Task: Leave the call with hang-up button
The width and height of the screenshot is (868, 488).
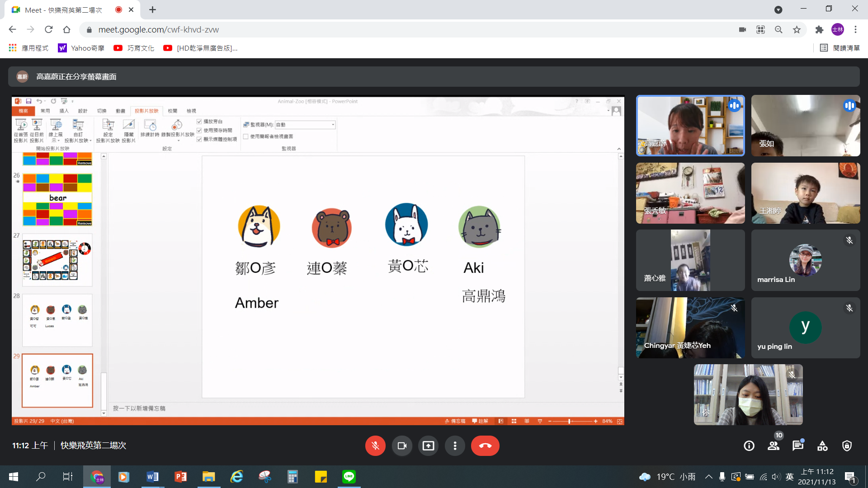Action: tap(485, 446)
